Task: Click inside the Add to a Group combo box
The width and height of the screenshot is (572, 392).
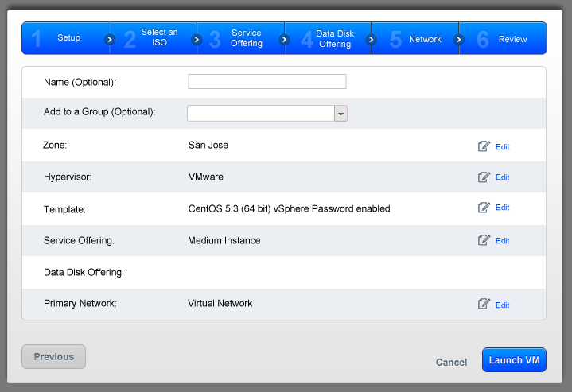Action: (260, 114)
